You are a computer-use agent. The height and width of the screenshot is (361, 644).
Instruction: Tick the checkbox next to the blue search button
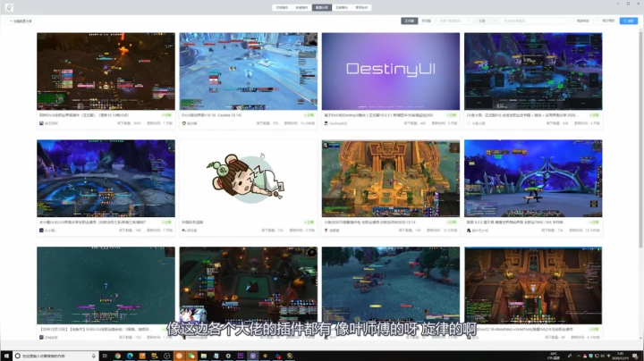coord(598,21)
